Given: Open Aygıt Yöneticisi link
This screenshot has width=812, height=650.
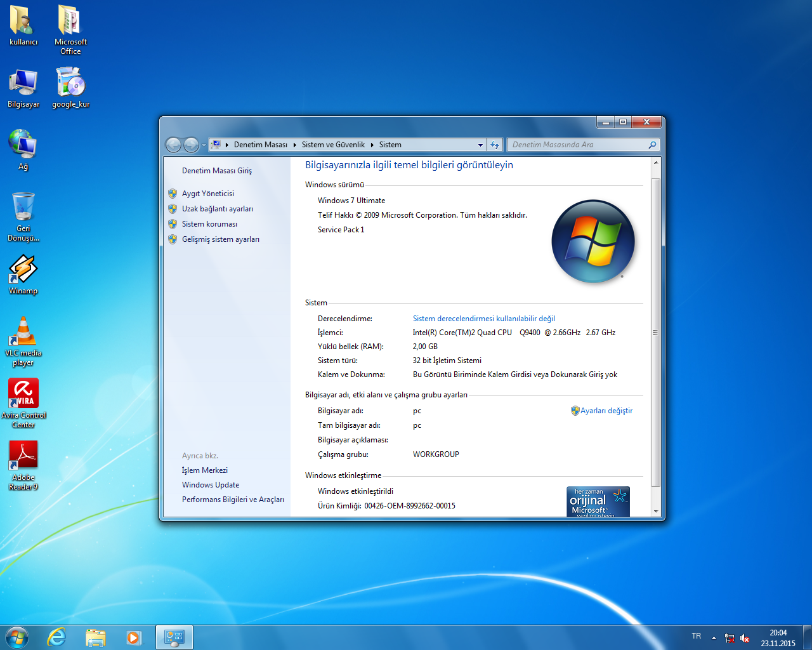Looking at the screenshot, I should (208, 194).
